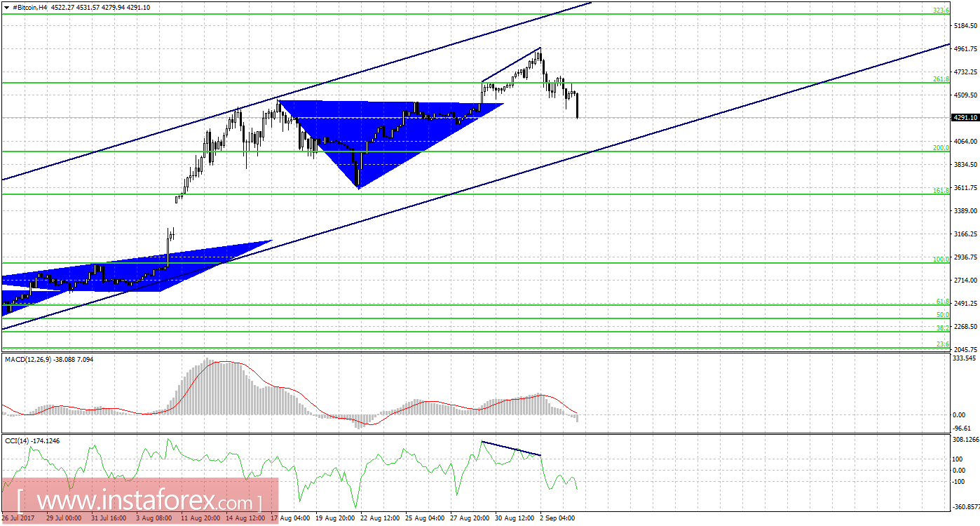
Task: Click CCI scale value 308.1266
Action: [965, 440]
